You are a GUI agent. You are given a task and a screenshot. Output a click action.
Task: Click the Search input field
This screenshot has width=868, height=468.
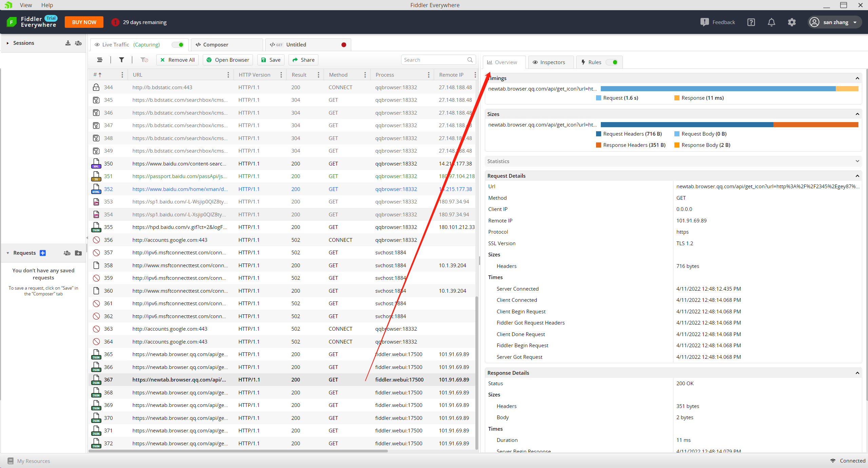pyautogui.click(x=438, y=60)
